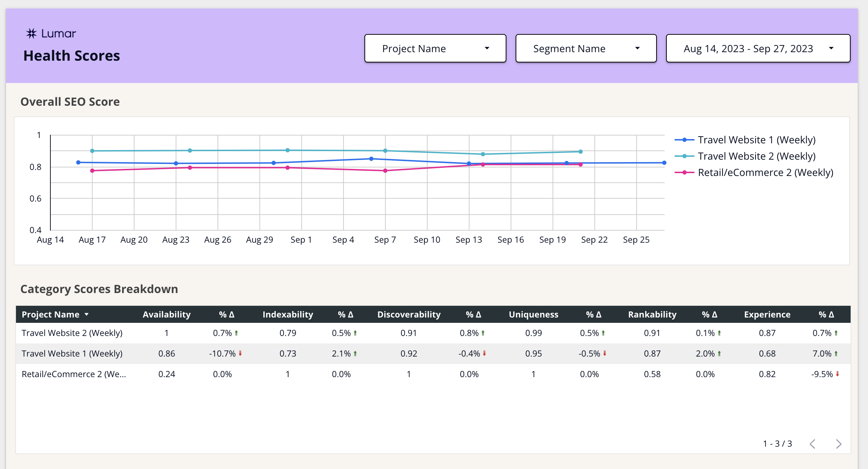Click the sort arrow beside Project Name header
This screenshot has height=469, width=868.
[x=86, y=314]
